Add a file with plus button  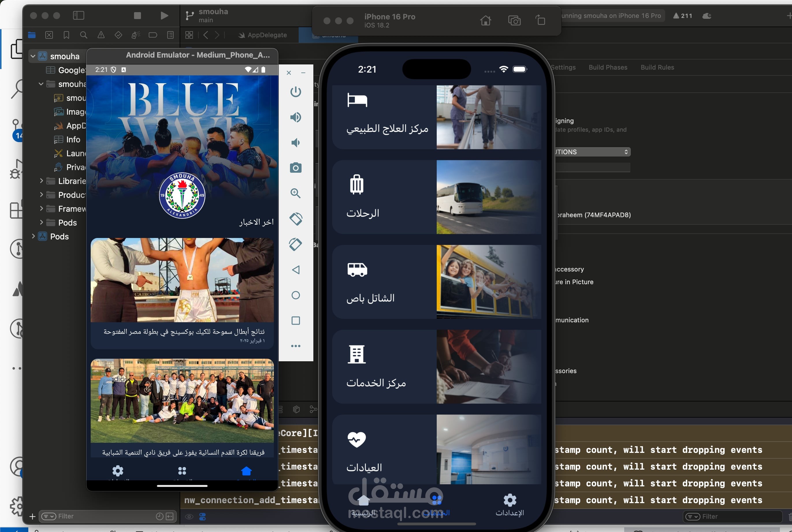click(33, 516)
